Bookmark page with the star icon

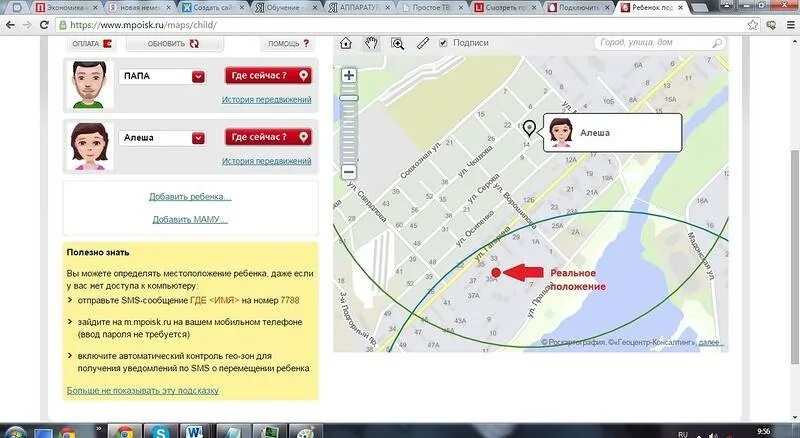point(753,25)
